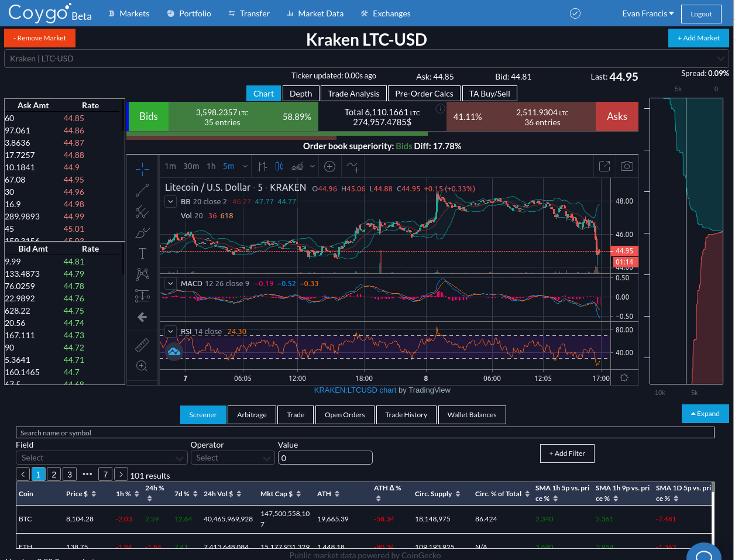Open the chat bubble widget
This screenshot has width=735, height=560.
(705, 552)
